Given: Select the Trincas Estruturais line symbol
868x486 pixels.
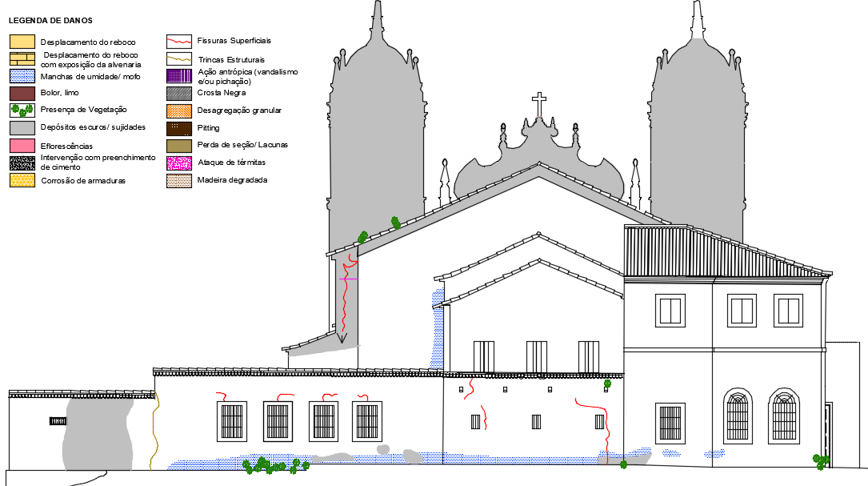Looking at the screenshot, I should pos(178,58).
